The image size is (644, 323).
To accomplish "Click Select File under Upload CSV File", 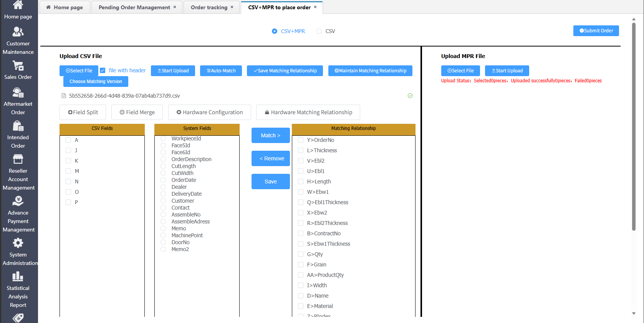I will tap(79, 71).
